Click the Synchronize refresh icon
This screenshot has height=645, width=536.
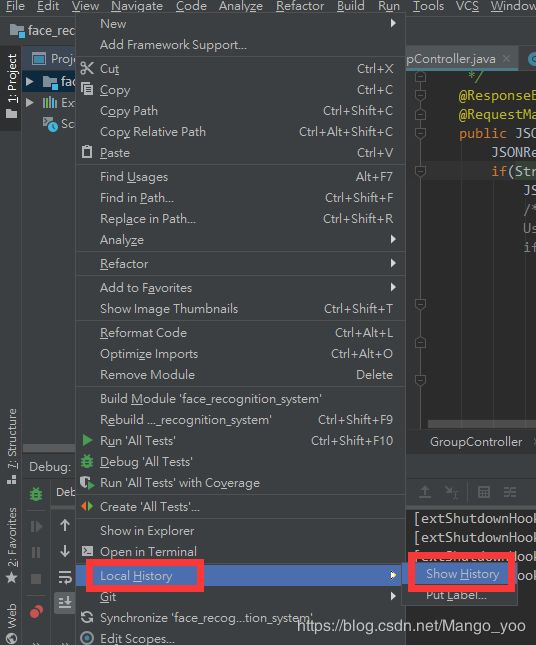[x=87, y=617]
